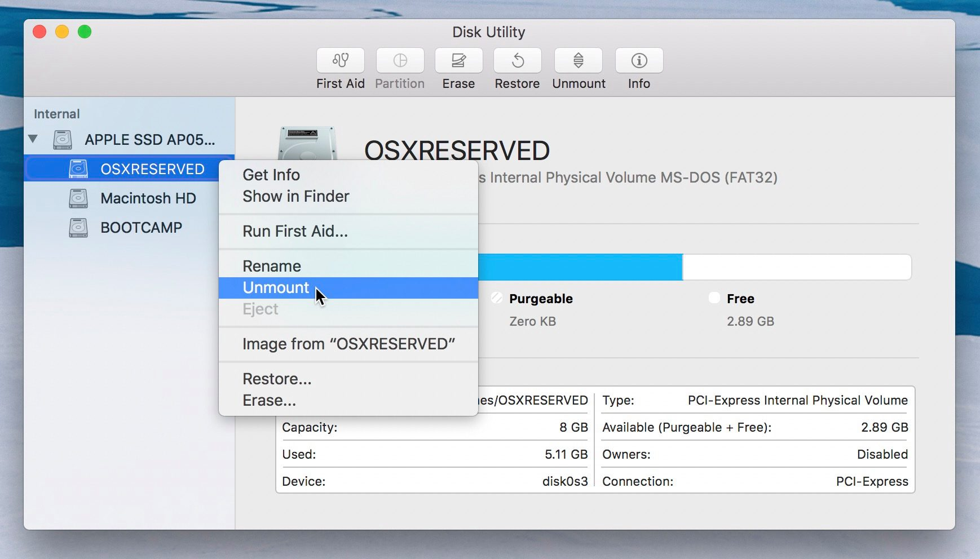Click PCI-Express Internal Physical Volume value
The height and width of the screenshot is (559, 980).
tap(798, 400)
